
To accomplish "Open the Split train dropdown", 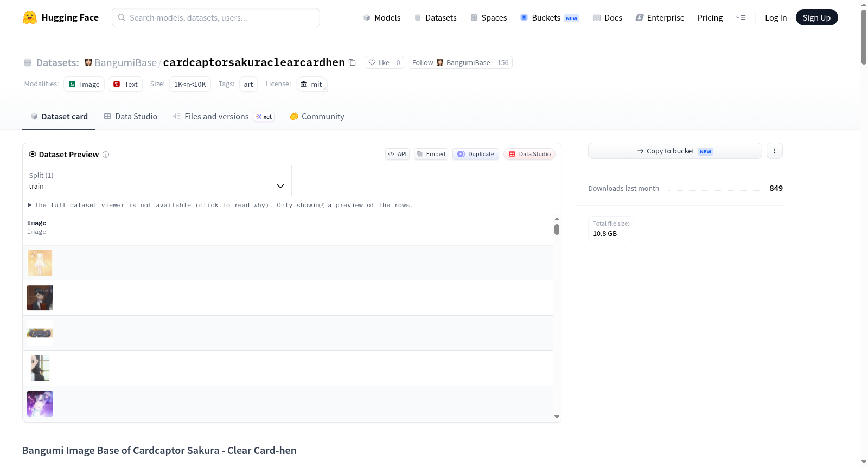I will pyautogui.click(x=157, y=181).
